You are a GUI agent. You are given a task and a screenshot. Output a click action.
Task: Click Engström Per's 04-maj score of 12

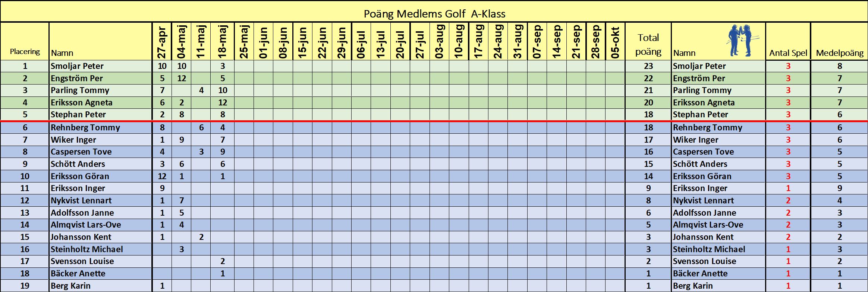point(182,78)
